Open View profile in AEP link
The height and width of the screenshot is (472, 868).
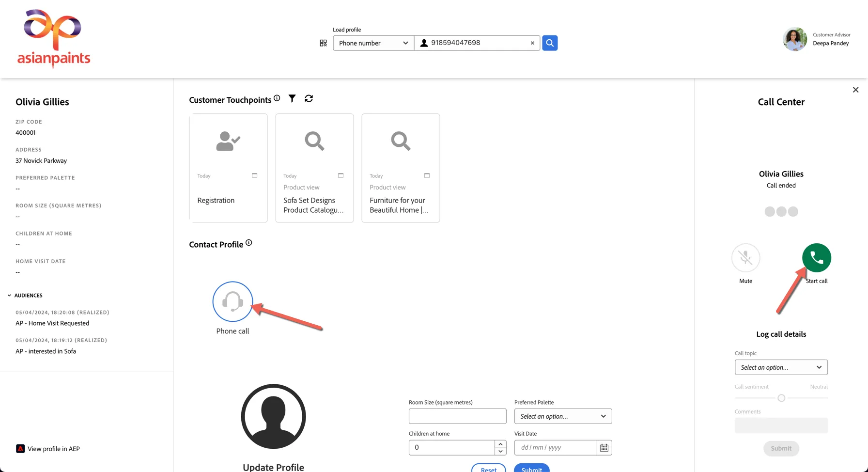tap(48, 449)
